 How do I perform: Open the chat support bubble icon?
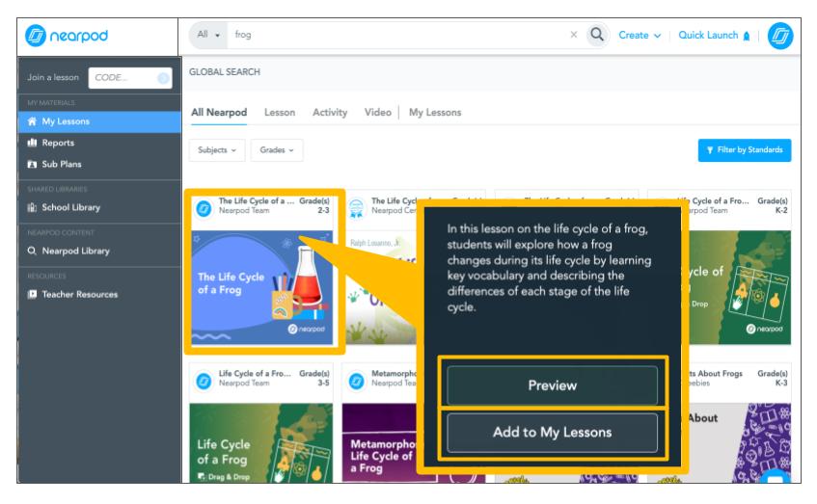pos(777,480)
